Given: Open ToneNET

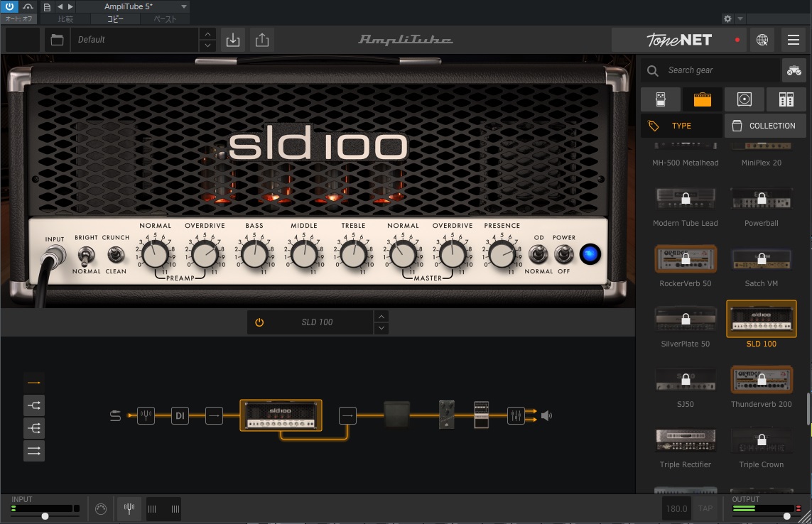Looking at the screenshot, I should [679, 40].
